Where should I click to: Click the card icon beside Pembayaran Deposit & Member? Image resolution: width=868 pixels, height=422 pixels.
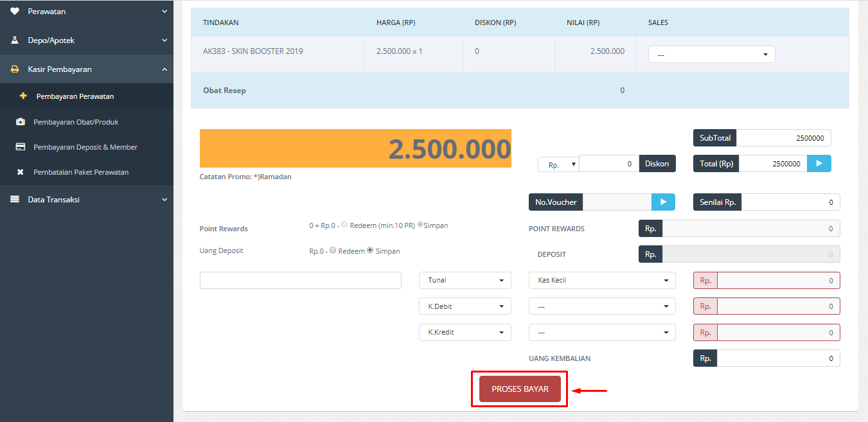pos(20,147)
